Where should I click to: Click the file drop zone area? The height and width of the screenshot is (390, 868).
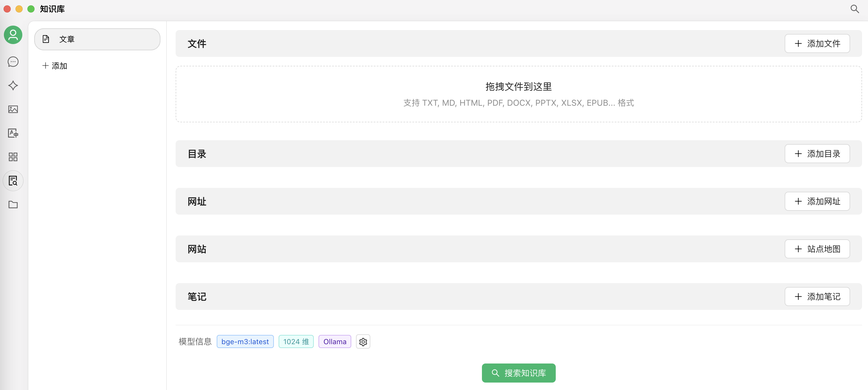(518, 94)
